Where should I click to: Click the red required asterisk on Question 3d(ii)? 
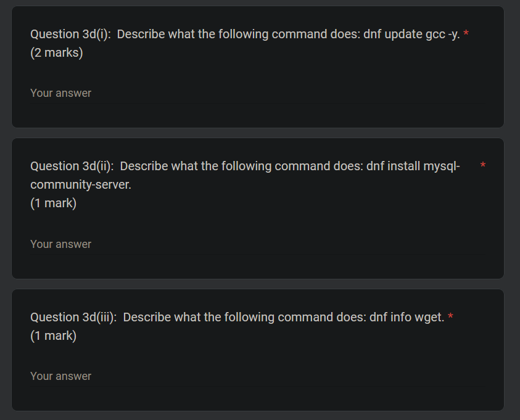point(482,165)
